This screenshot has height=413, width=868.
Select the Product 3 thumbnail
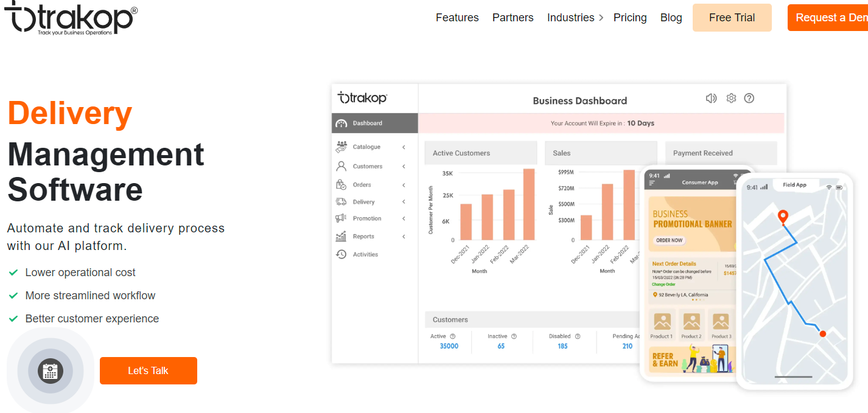(x=721, y=325)
